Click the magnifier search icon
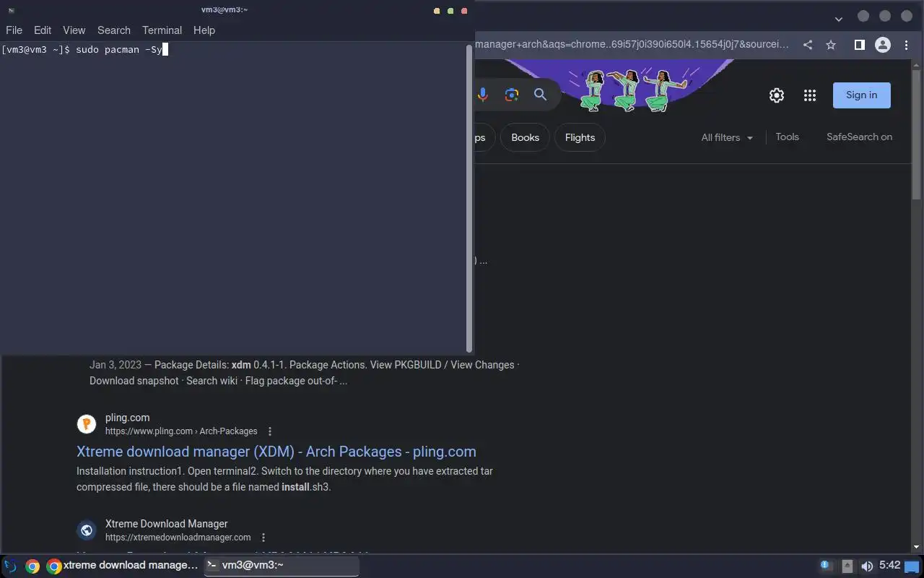The width and height of the screenshot is (924, 578). coord(540,95)
